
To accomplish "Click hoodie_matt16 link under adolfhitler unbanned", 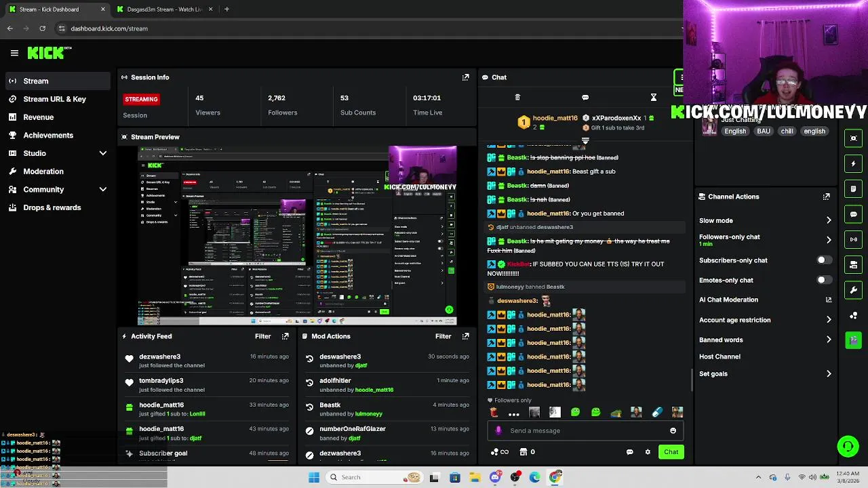I will [374, 390].
